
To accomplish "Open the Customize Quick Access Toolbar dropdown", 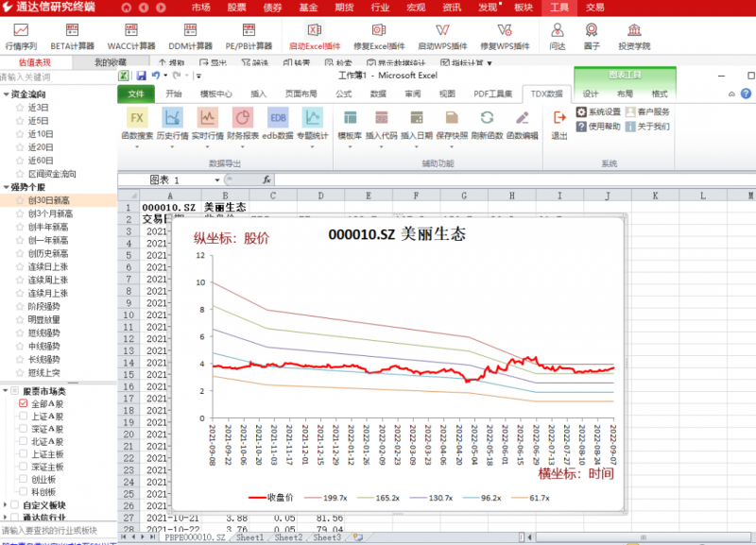I will [198, 76].
